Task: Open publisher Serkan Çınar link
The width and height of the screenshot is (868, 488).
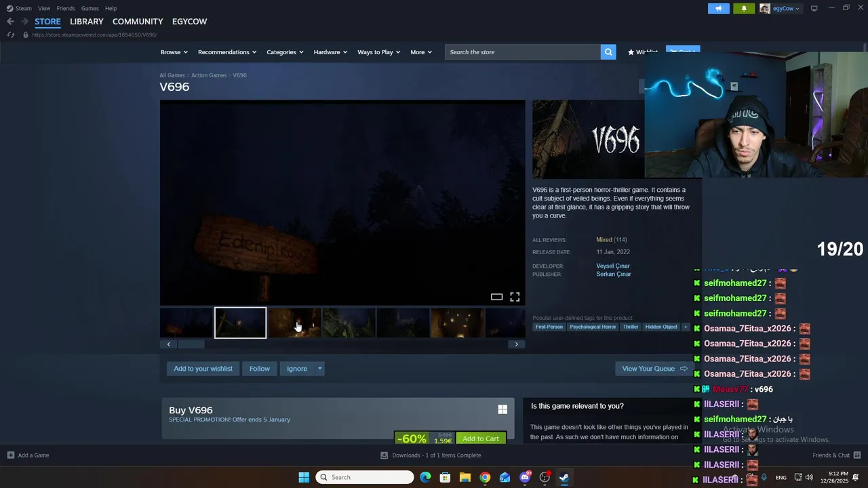Action: pyautogui.click(x=614, y=274)
